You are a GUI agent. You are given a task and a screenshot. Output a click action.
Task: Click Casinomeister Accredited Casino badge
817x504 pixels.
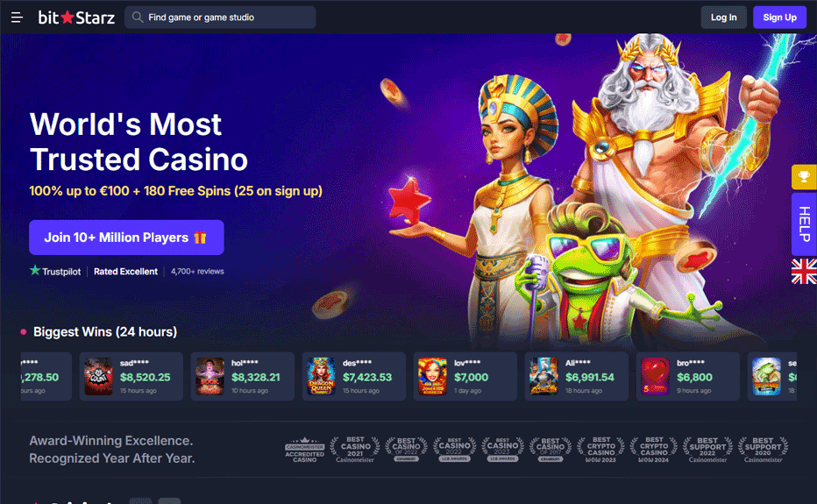pos(305,451)
